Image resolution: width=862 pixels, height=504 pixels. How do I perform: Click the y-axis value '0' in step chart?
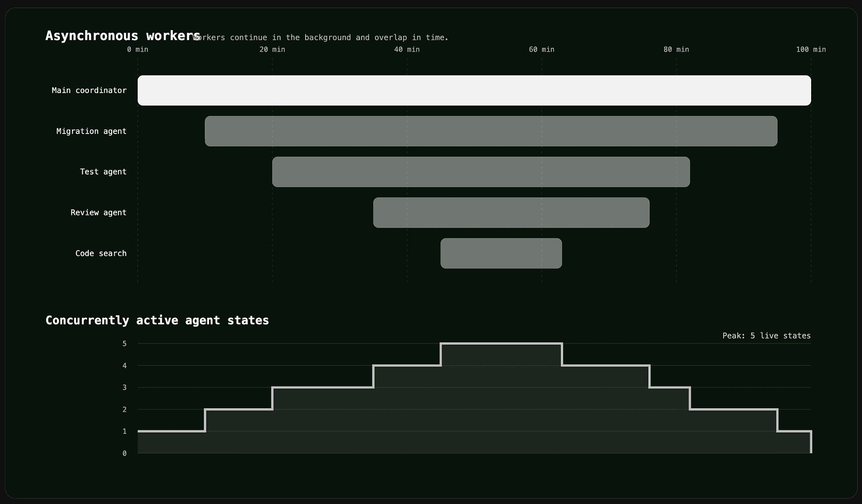click(125, 453)
